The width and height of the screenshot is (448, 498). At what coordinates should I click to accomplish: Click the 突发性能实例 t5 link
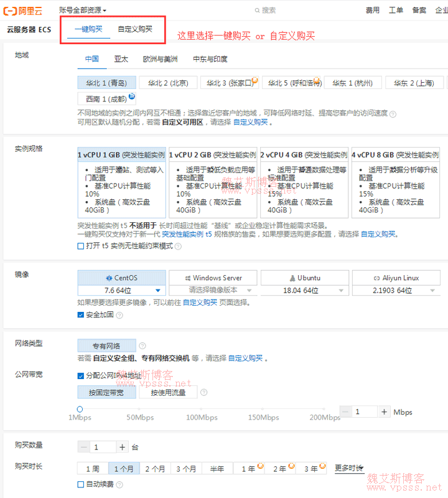pyautogui.click(x=187, y=235)
